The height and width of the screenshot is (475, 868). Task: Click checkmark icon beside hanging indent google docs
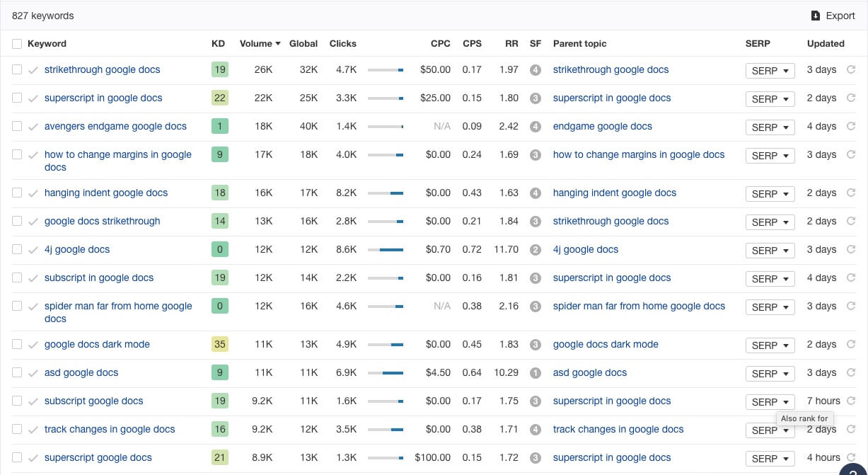[33, 193]
